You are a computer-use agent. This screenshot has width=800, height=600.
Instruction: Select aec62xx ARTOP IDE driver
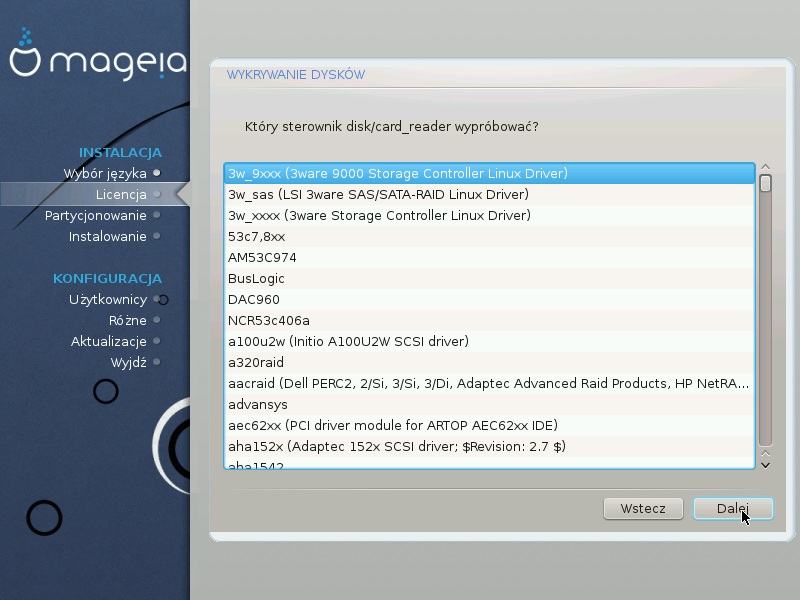click(x=489, y=425)
